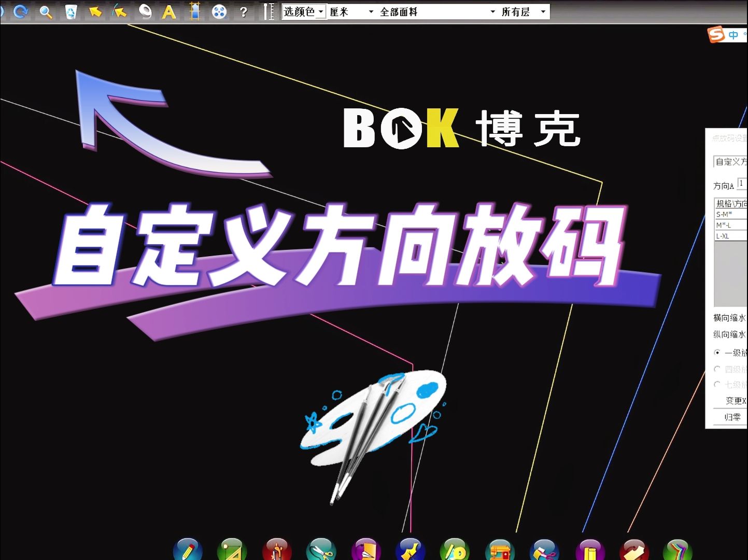Open the film reel video icon

(219, 11)
